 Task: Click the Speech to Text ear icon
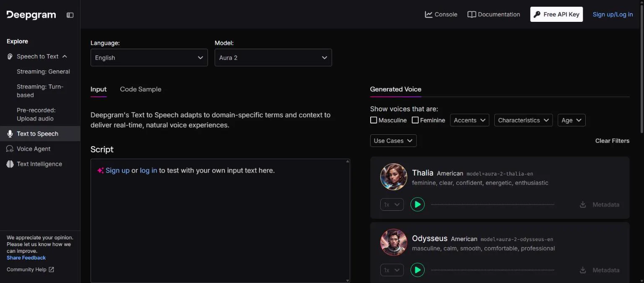10,56
